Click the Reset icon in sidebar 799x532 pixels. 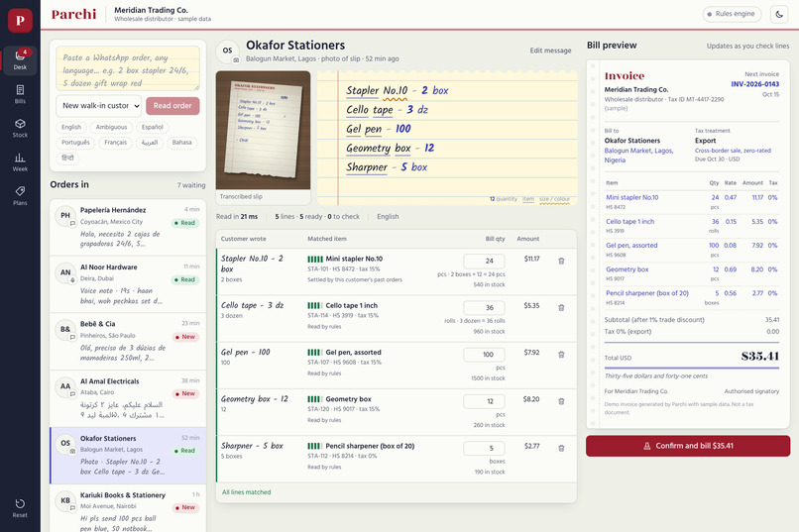click(20, 507)
